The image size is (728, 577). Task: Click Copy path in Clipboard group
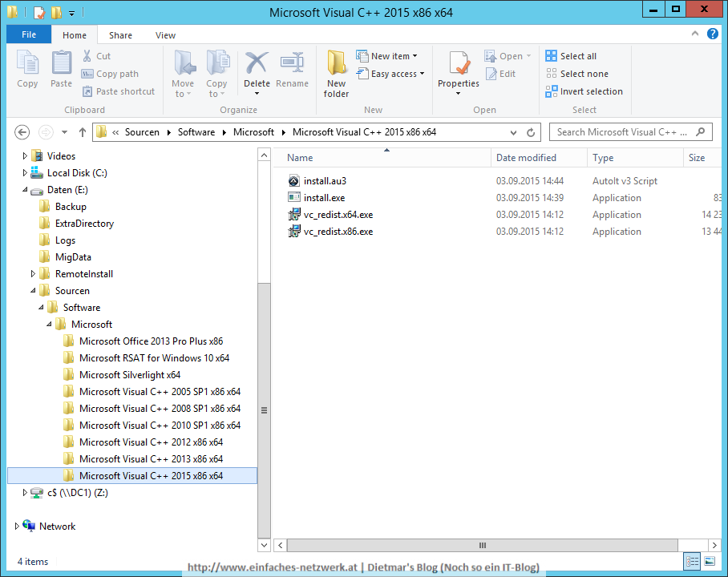coord(110,74)
